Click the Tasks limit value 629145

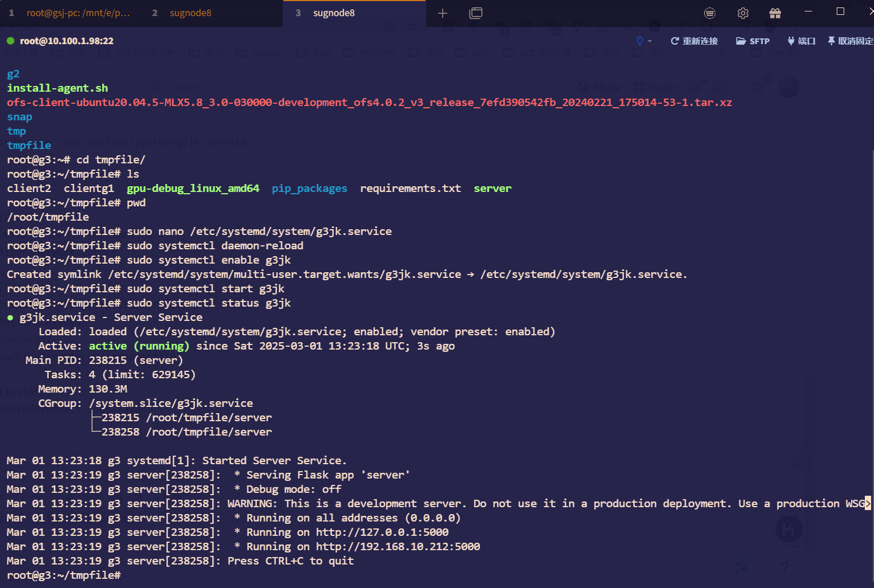171,374
